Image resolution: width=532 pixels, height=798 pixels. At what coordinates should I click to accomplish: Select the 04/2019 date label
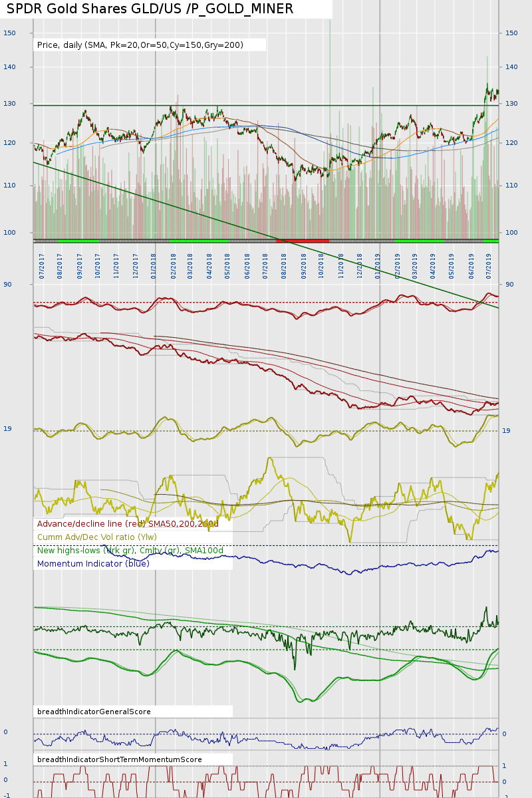point(434,265)
